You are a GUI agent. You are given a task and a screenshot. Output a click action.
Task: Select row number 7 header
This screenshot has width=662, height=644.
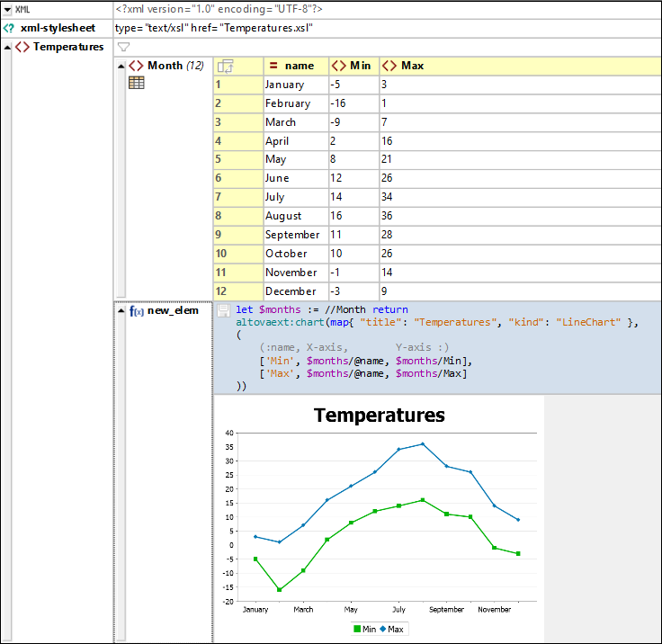pyautogui.click(x=237, y=197)
